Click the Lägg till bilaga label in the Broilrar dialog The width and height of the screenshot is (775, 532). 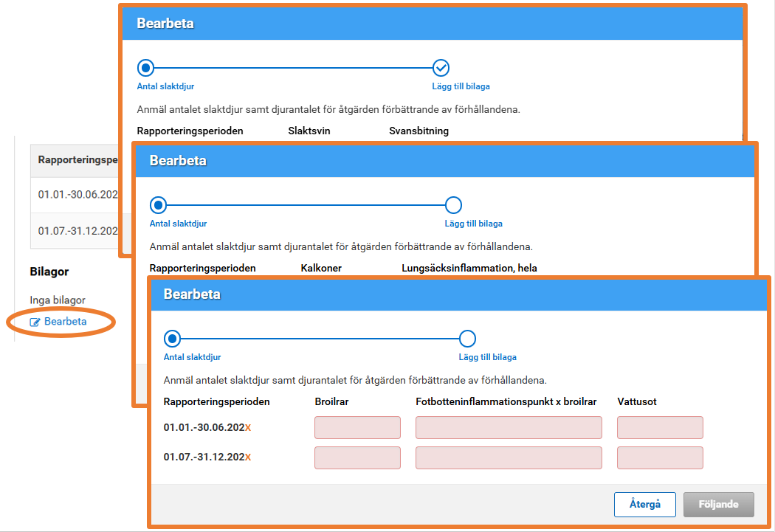(487, 357)
